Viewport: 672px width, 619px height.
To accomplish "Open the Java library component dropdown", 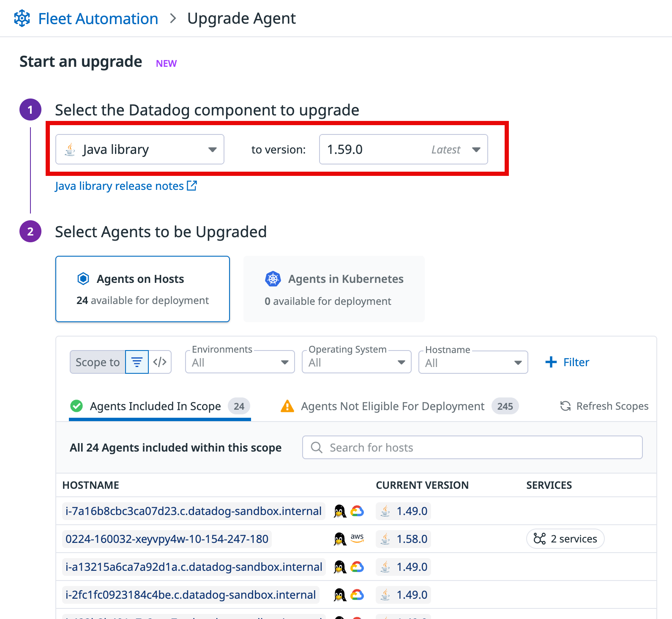I will pyautogui.click(x=140, y=149).
